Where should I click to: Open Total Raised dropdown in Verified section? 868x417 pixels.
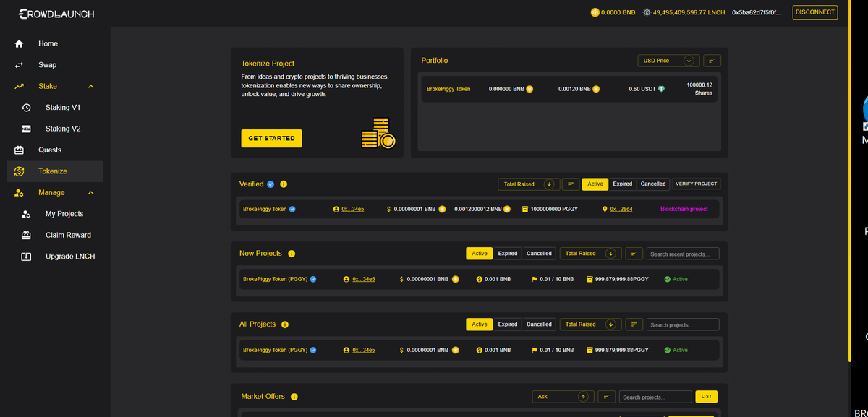[x=528, y=184]
